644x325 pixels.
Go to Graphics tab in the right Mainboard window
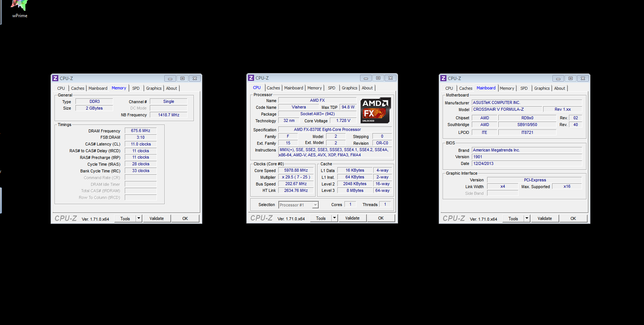tap(542, 88)
